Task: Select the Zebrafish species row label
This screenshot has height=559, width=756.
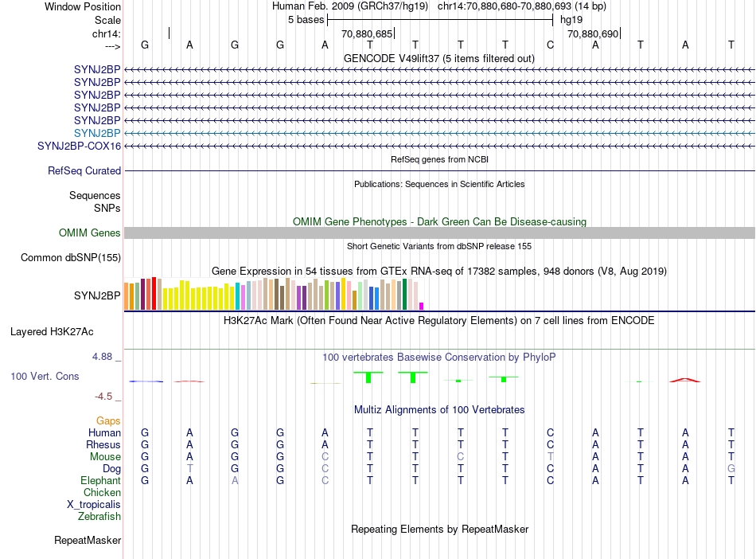Action: [99, 517]
